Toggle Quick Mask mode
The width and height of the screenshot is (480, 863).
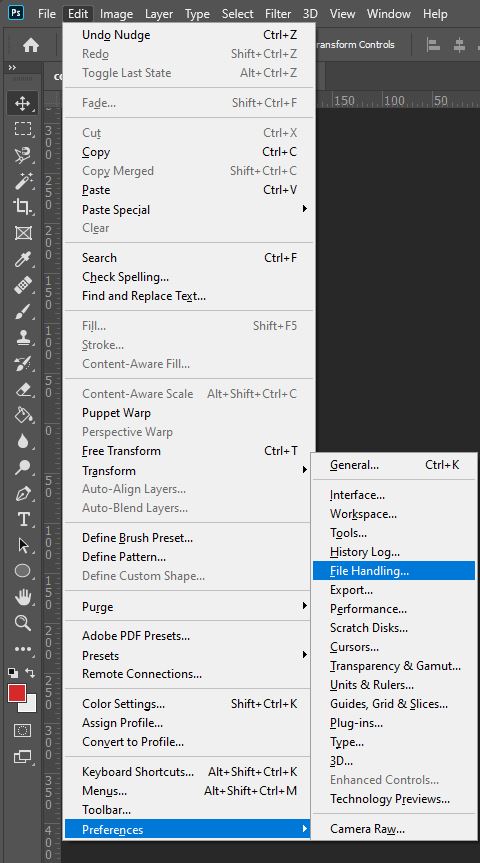23,731
